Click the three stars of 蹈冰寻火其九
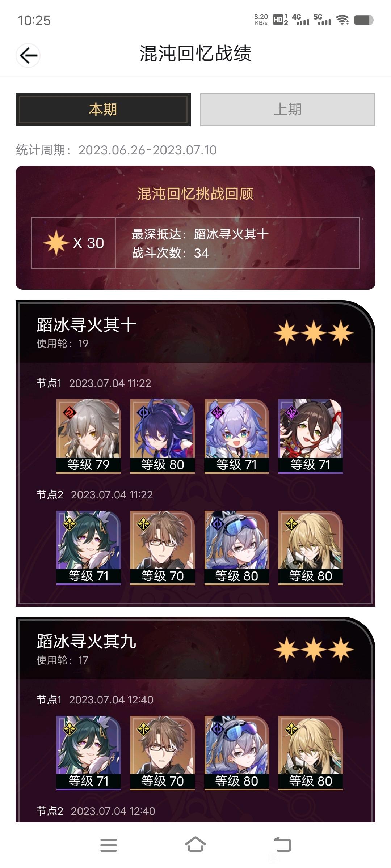This screenshot has height=868, width=391. click(x=314, y=650)
